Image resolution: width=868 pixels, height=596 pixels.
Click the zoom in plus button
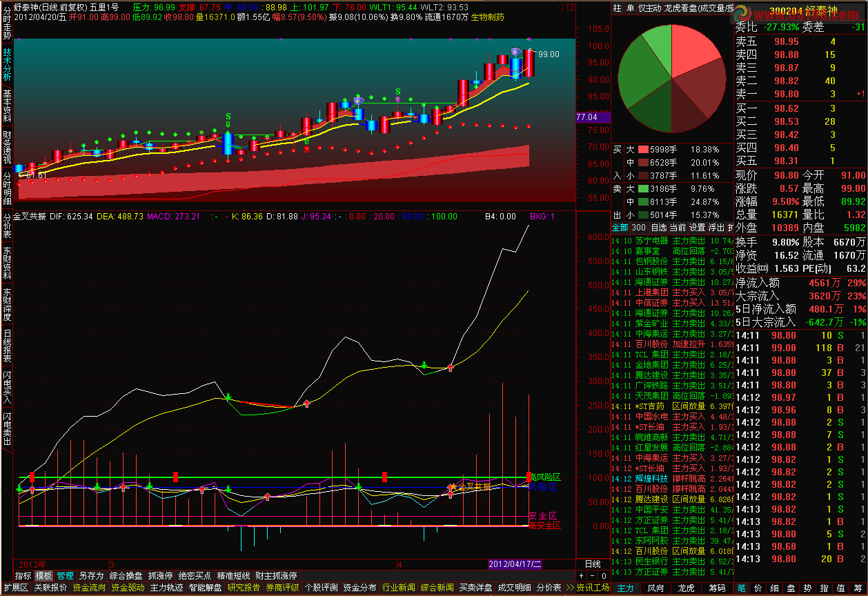click(581, 575)
